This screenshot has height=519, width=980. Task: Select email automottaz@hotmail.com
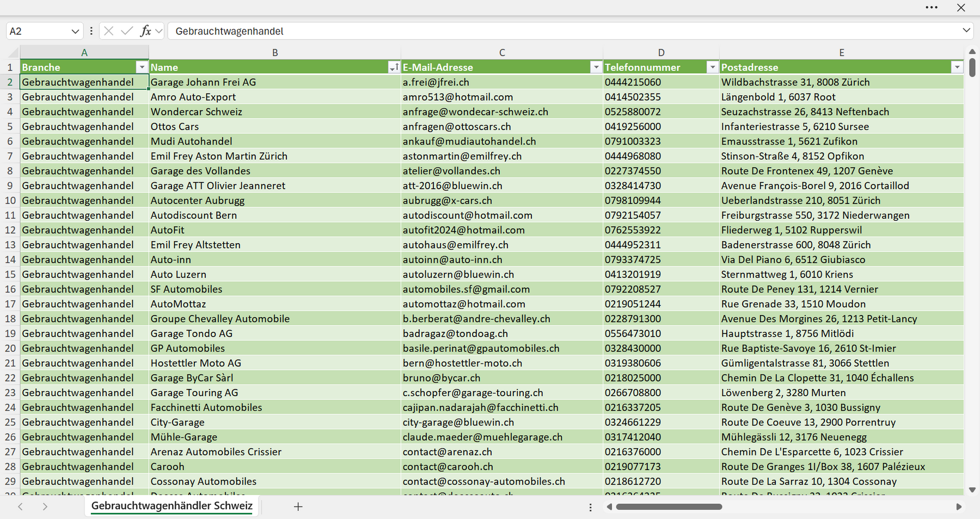(x=502, y=304)
